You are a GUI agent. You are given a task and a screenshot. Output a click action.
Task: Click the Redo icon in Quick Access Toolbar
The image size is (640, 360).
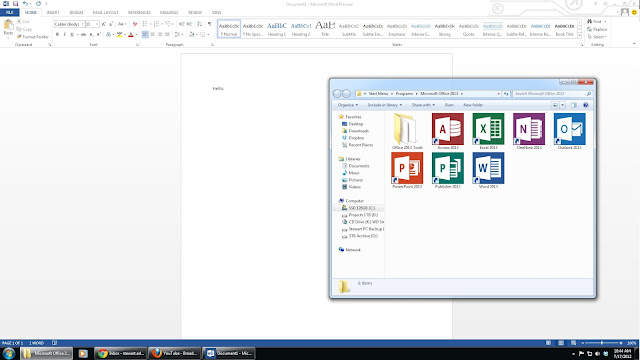38,4
